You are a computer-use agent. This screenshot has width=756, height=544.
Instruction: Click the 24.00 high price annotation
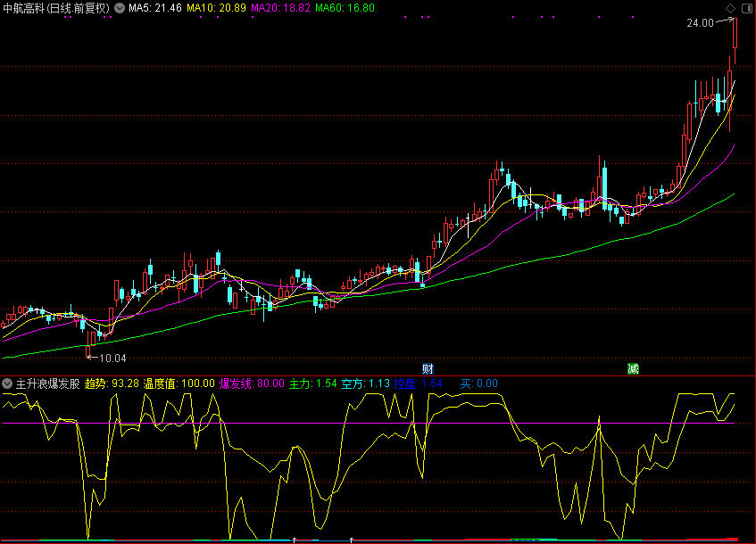700,24
